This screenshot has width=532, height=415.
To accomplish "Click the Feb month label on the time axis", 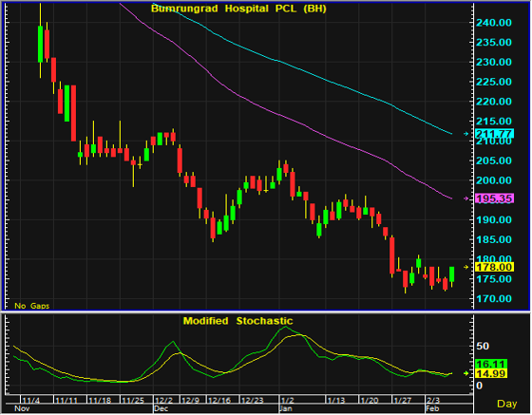I will 432,408.
